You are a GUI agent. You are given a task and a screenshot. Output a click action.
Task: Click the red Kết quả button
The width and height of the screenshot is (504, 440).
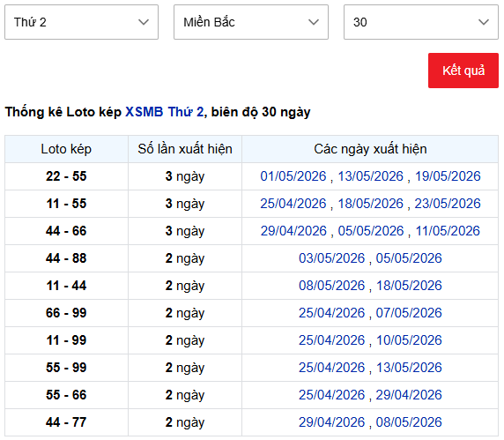463,71
